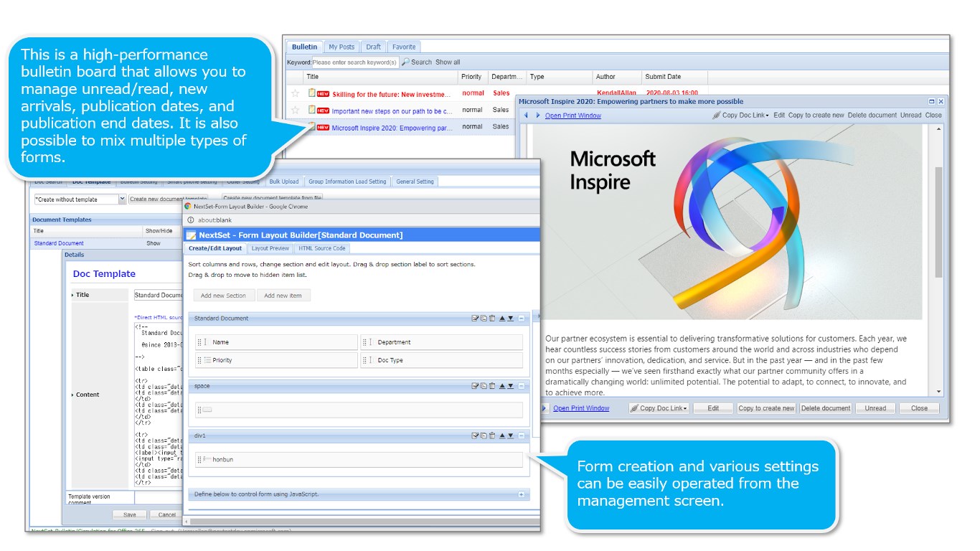Star the 'Important new steps' bulletin post
This screenshot has width=980, height=551.
click(295, 110)
